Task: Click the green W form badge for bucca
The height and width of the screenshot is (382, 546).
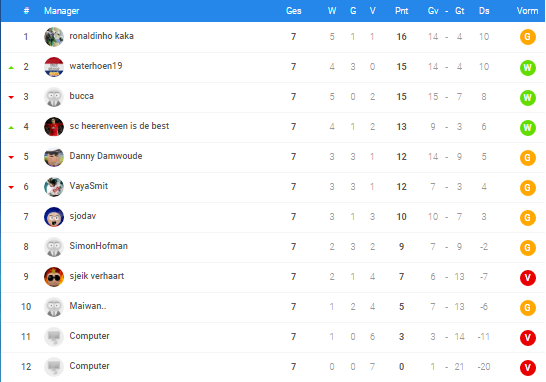Action: [528, 98]
